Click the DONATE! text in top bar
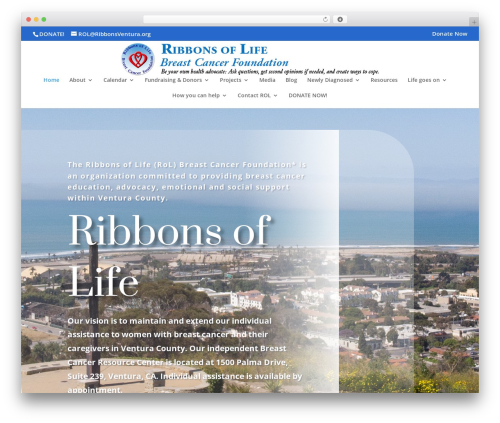 coord(52,34)
